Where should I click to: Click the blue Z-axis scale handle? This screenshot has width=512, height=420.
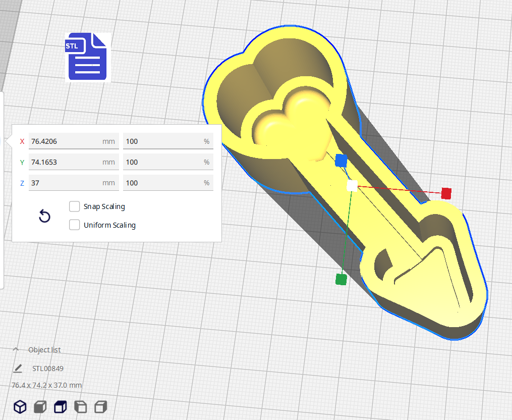coord(342,161)
